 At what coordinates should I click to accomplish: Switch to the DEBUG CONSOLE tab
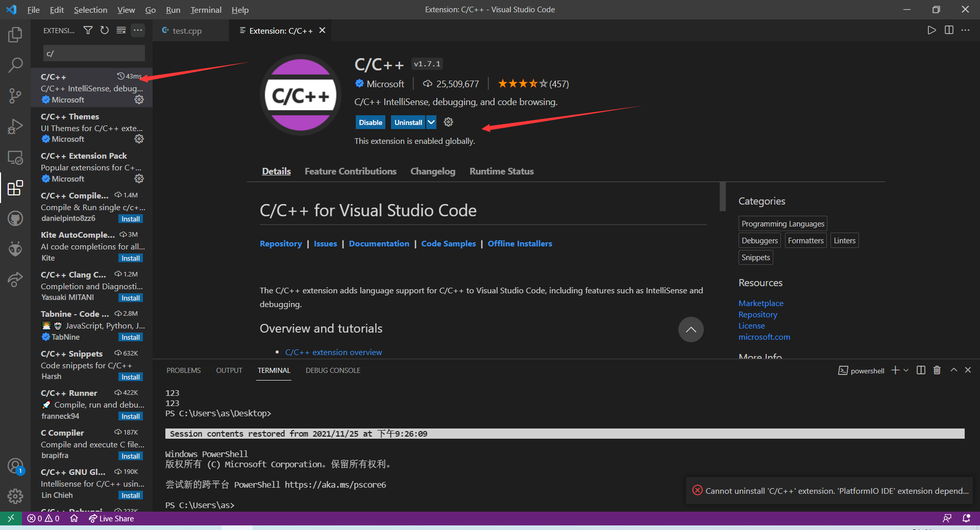coord(333,370)
